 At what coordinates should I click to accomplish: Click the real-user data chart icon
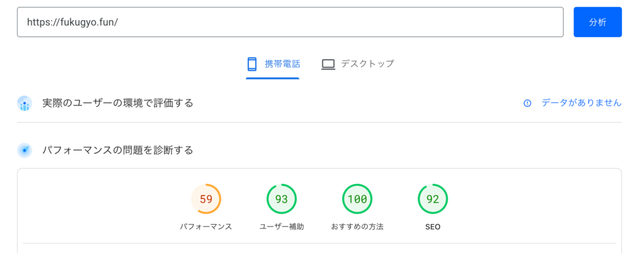tap(25, 104)
